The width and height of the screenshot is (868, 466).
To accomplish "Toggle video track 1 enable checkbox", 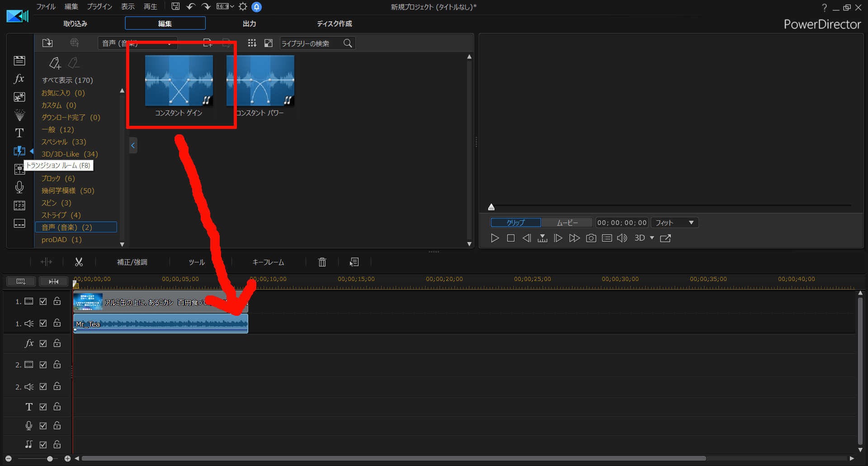I will point(43,301).
